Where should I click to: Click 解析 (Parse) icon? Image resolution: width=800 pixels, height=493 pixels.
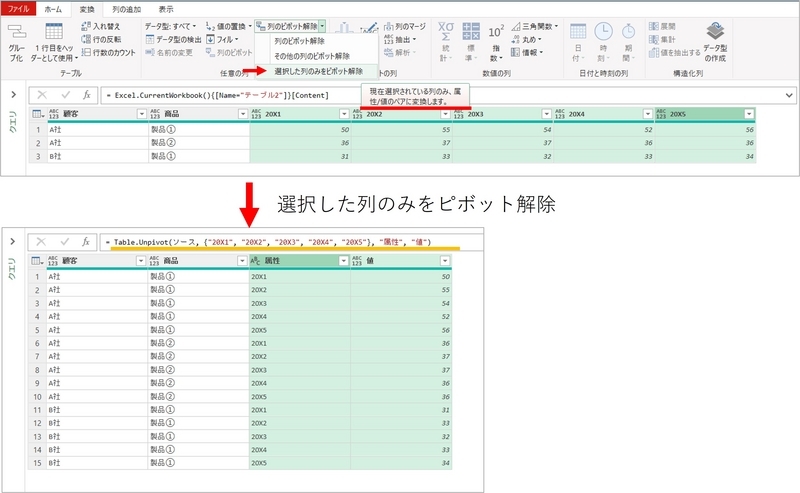click(x=388, y=52)
